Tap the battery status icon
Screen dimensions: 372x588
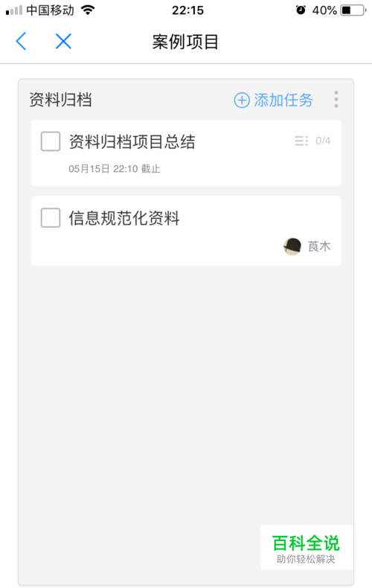(x=353, y=10)
